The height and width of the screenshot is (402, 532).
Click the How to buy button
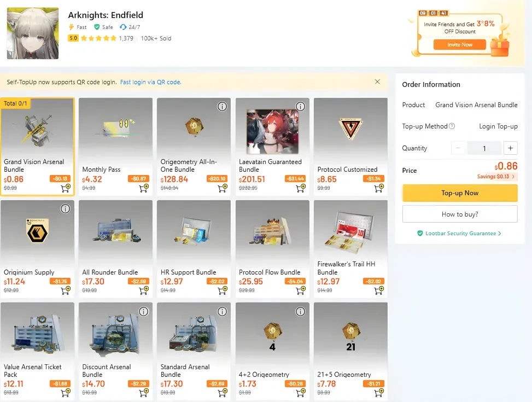coord(459,214)
